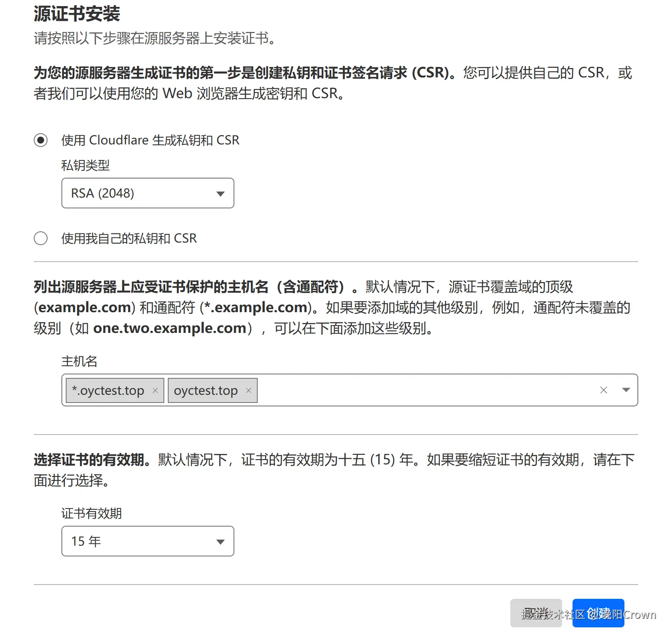Select 使用 Cloudflare 生成私钥和 CSR radio button
672x636 pixels.
pyautogui.click(x=41, y=140)
